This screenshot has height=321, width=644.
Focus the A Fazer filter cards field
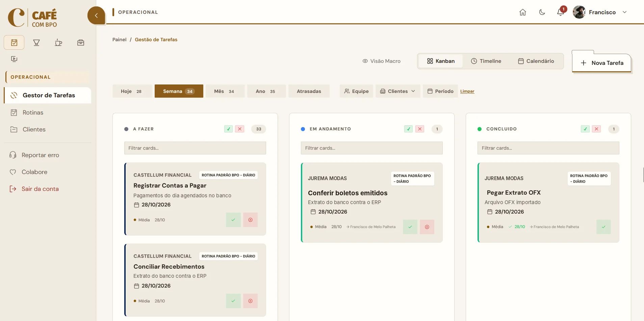(x=195, y=148)
